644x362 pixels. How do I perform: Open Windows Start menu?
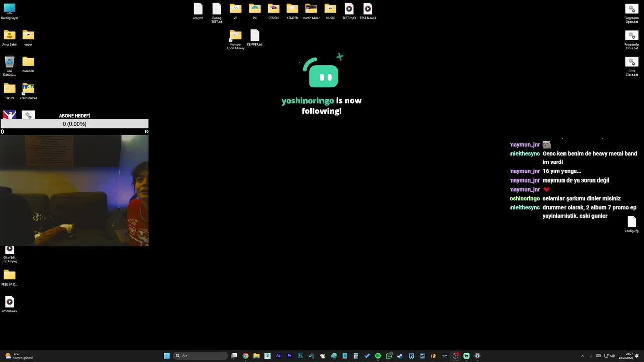(x=167, y=356)
